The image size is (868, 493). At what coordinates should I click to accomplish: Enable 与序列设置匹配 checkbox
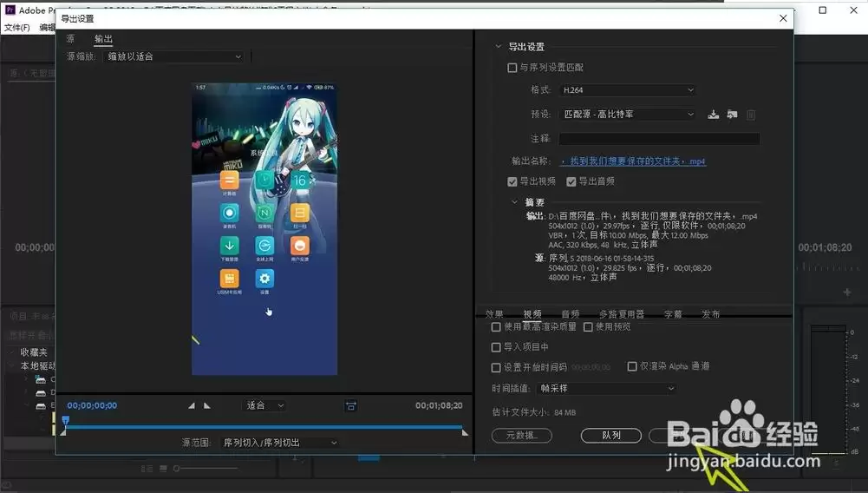[x=512, y=68]
